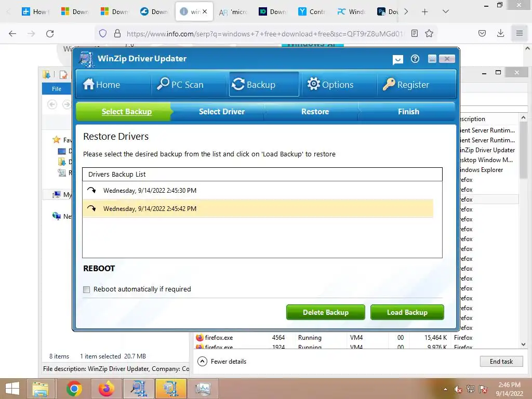The height and width of the screenshot is (399, 532).
Task: Select the WinZip Driver Updater row in Task Manager
Action: coord(488,150)
